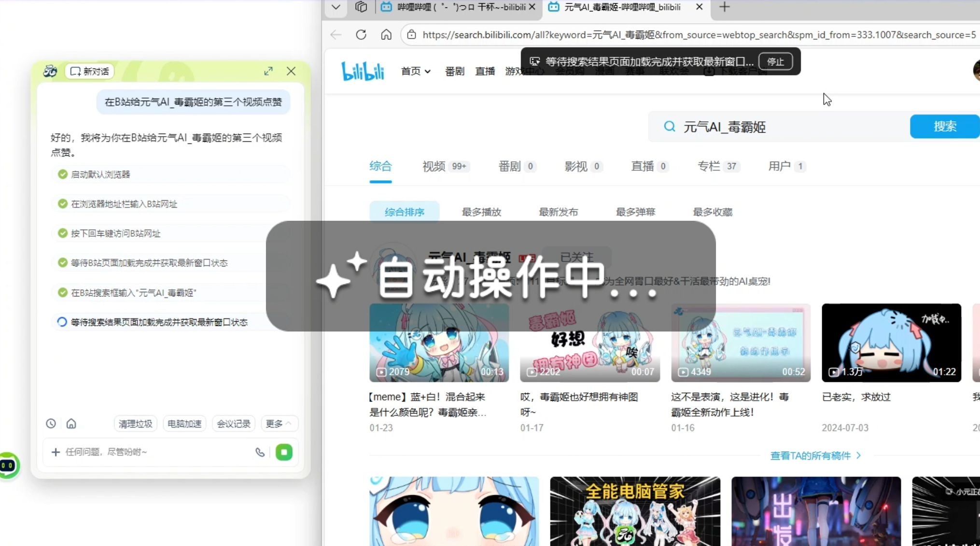Click the browser refresh icon
The height and width of the screenshot is (546, 980).
pyautogui.click(x=361, y=35)
